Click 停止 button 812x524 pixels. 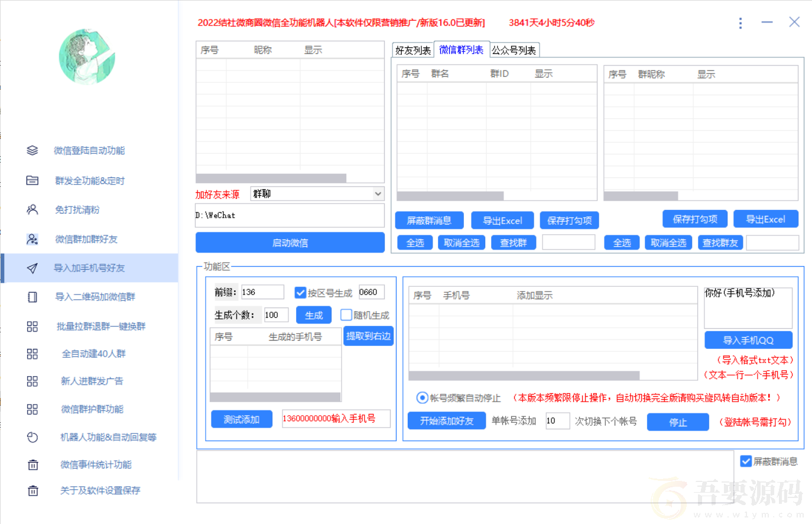click(678, 422)
